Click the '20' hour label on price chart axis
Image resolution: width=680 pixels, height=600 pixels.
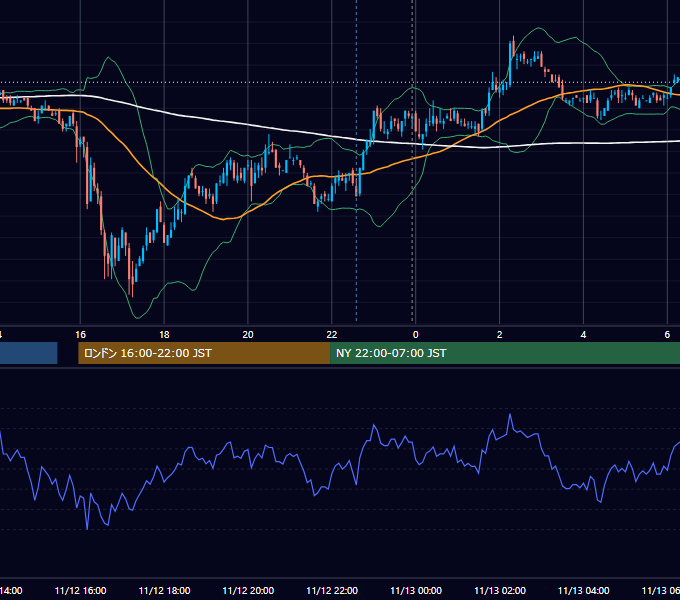[248, 335]
